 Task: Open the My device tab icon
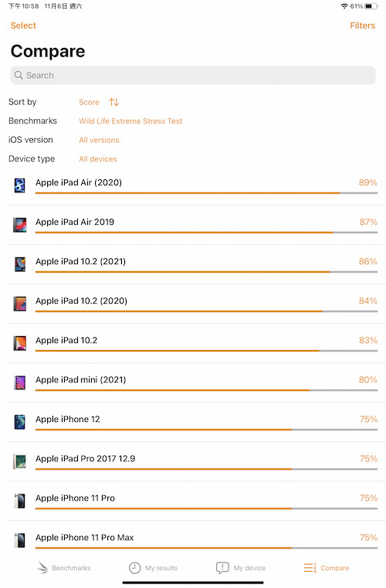(x=222, y=568)
